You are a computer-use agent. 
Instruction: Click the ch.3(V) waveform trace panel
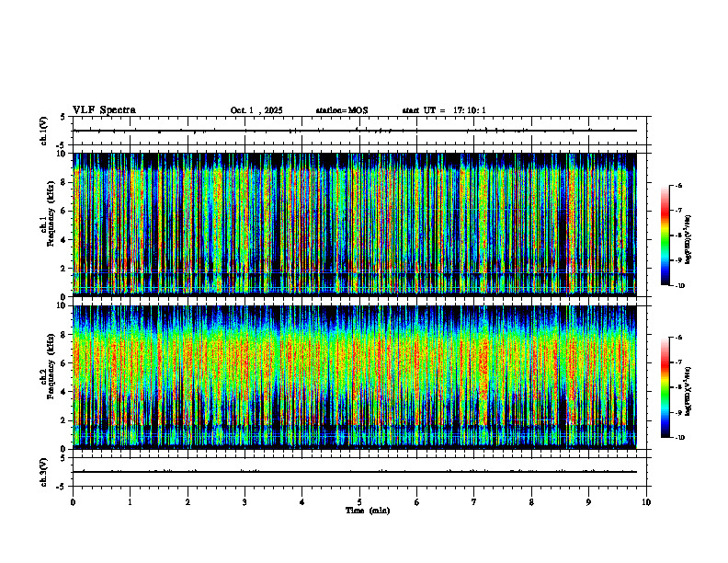[x=359, y=472]
